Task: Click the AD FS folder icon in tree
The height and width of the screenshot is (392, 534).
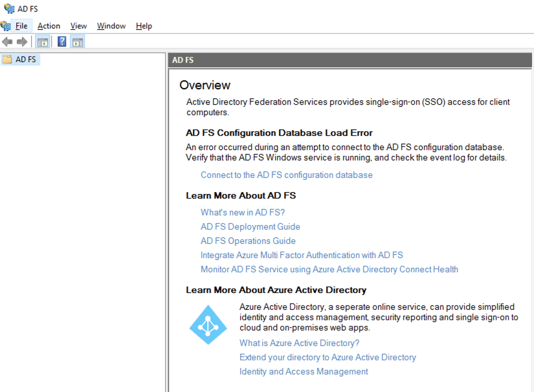Action: (7, 60)
